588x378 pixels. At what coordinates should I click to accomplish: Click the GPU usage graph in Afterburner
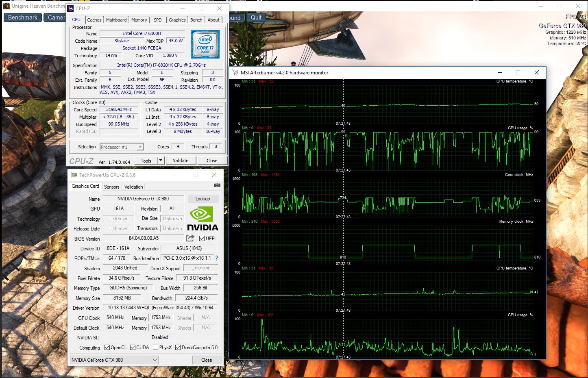click(x=387, y=150)
